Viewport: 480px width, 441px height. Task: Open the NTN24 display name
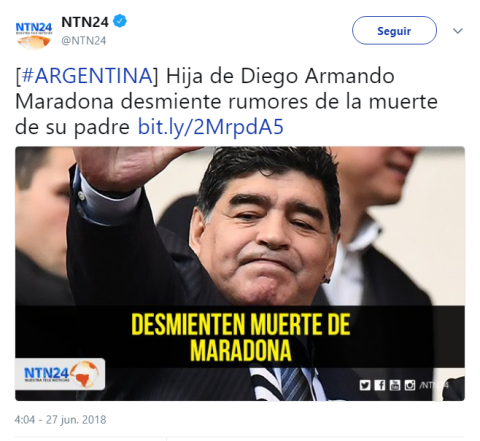(85, 22)
